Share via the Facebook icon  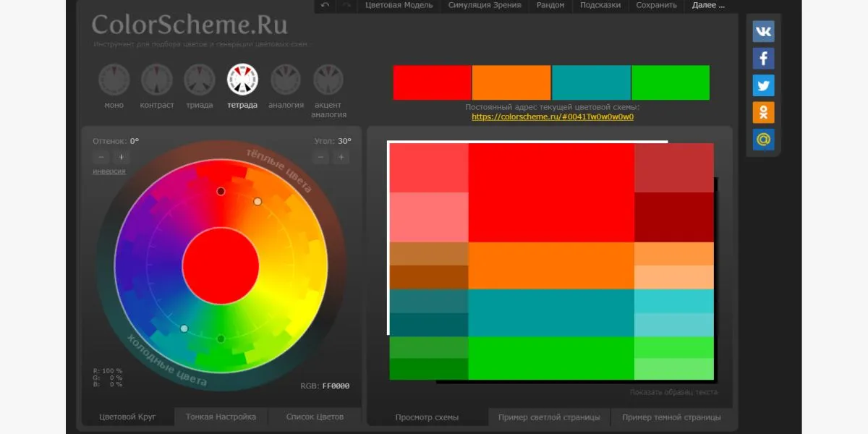[x=763, y=58]
